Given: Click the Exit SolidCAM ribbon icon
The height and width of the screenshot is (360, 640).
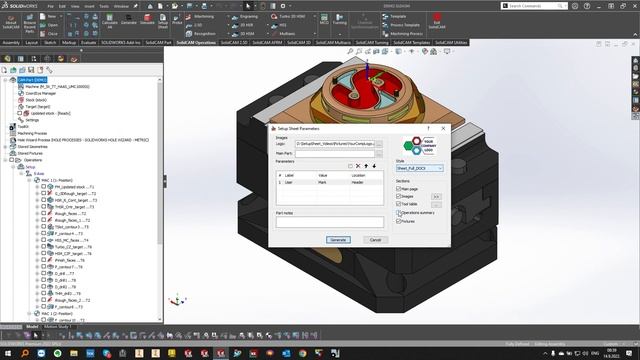Looking at the screenshot, I should point(437,21).
